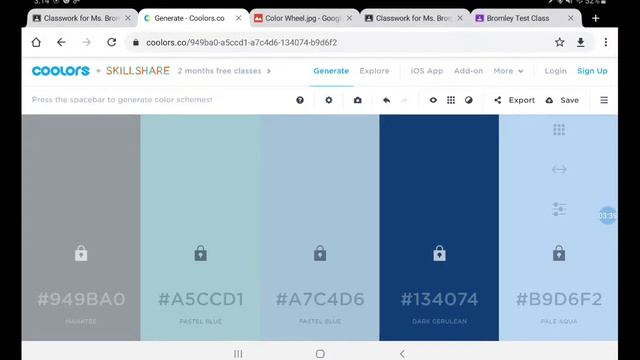Click the lock icon in address bar

tap(136, 42)
